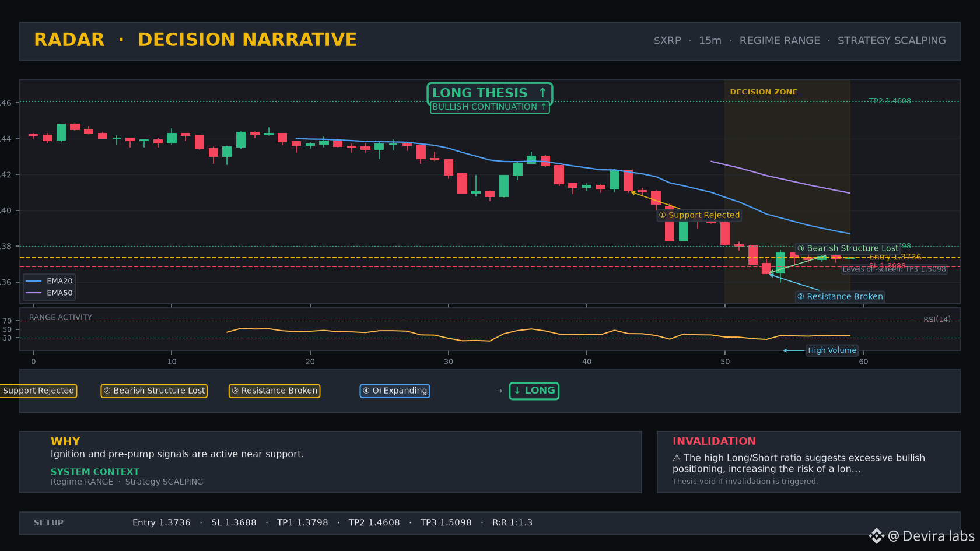980x551 pixels.
Task: Click the RSI level 70 label
Action: (x=7, y=321)
